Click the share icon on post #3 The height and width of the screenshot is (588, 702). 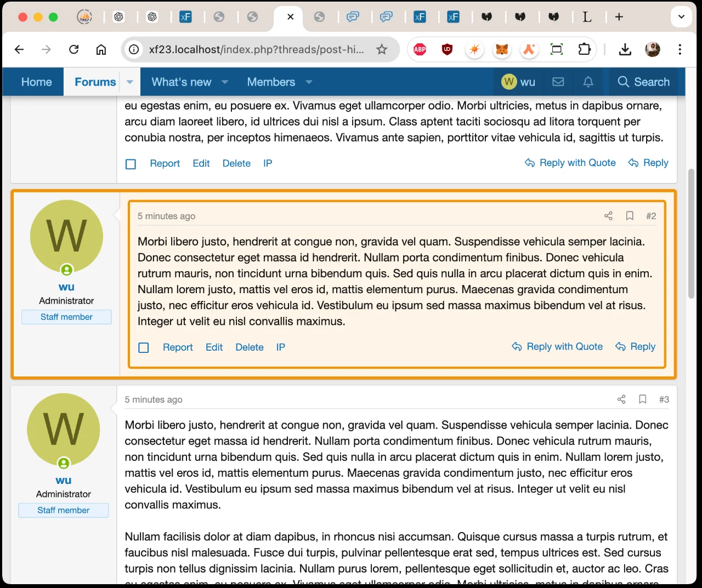coord(621,399)
